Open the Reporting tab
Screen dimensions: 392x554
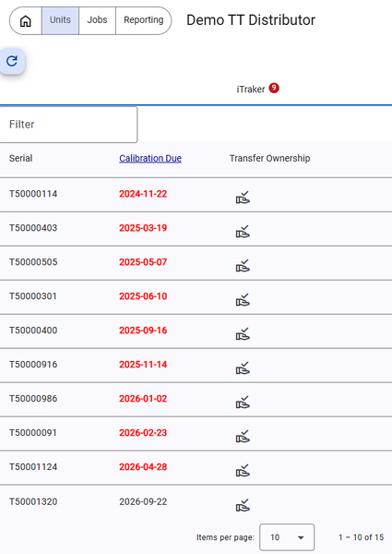point(143,20)
